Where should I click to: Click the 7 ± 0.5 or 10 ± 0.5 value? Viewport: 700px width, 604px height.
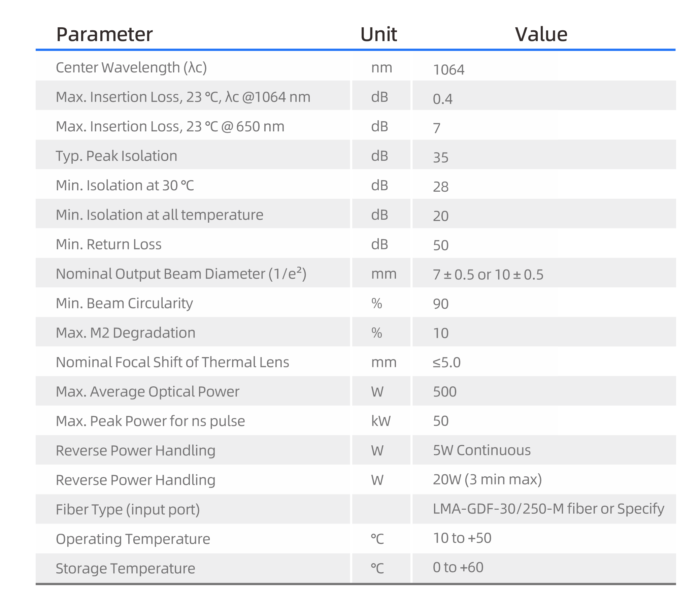click(x=488, y=275)
